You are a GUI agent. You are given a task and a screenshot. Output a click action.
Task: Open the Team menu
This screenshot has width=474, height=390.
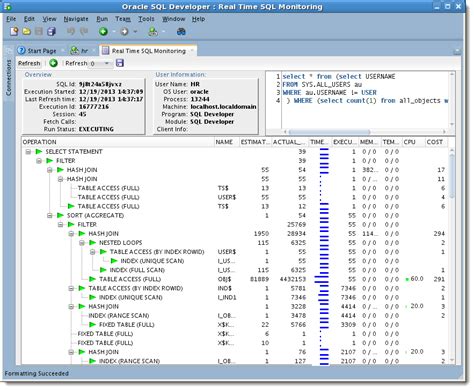click(123, 19)
